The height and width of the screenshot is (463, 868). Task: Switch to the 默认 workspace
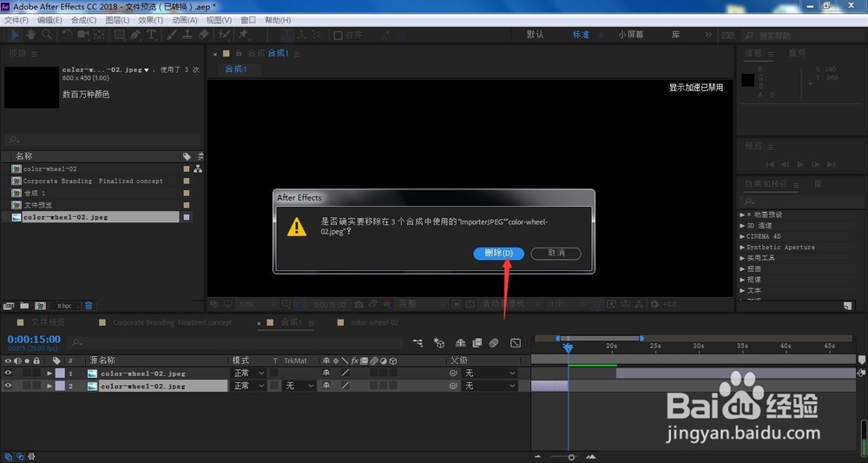pos(536,35)
